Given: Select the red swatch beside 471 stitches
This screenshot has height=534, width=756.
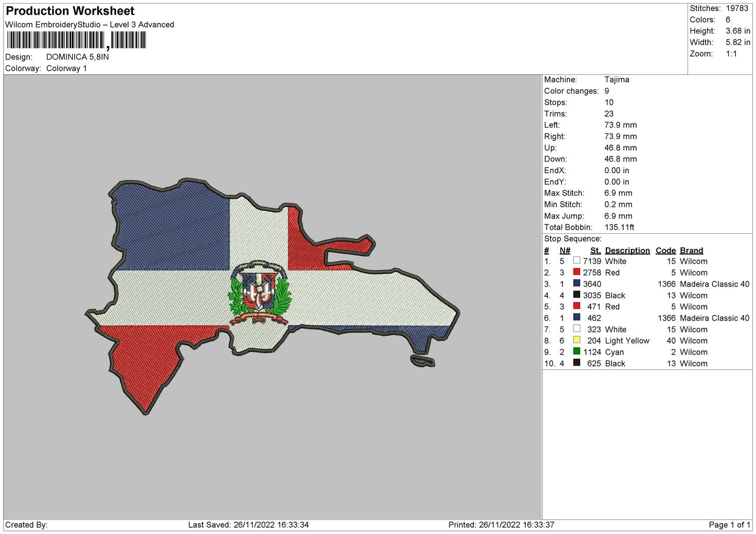Looking at the screenshot, I should point(577,306).
